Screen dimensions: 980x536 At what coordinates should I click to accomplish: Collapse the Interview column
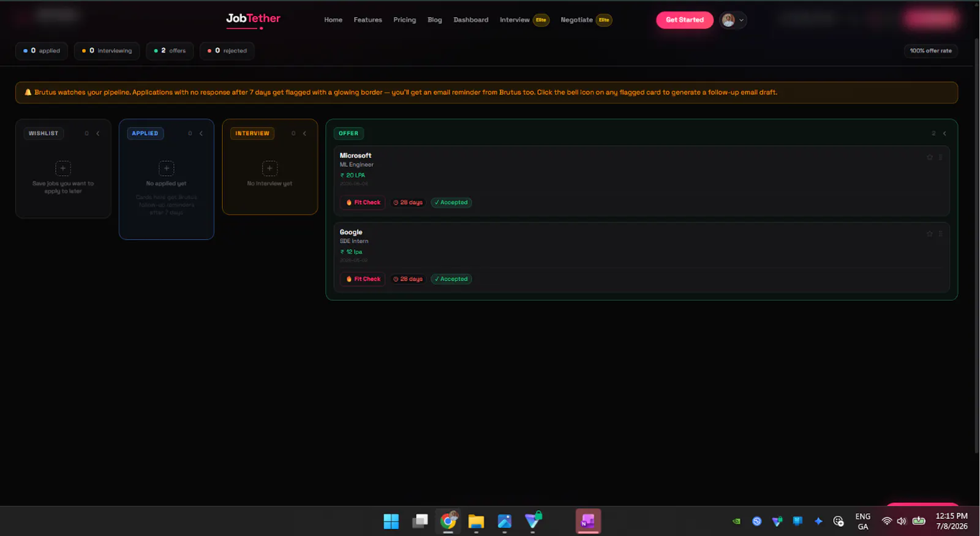click(x=304, y=134)
